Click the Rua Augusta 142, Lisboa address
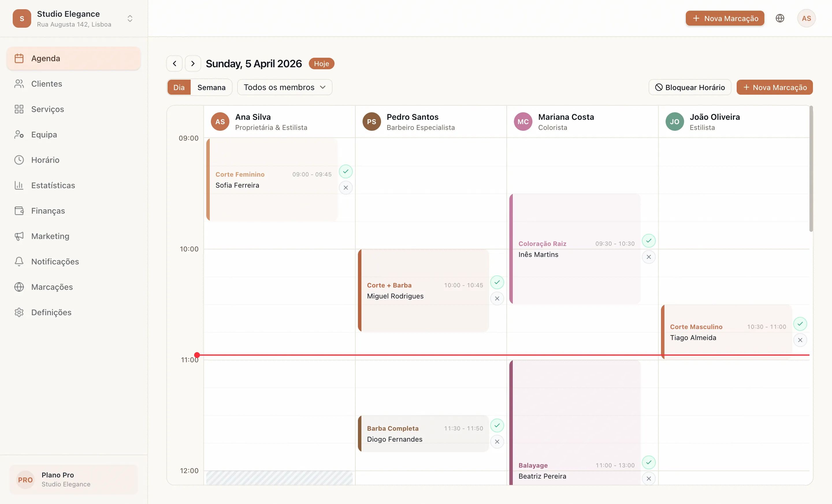 pos(74,24)
